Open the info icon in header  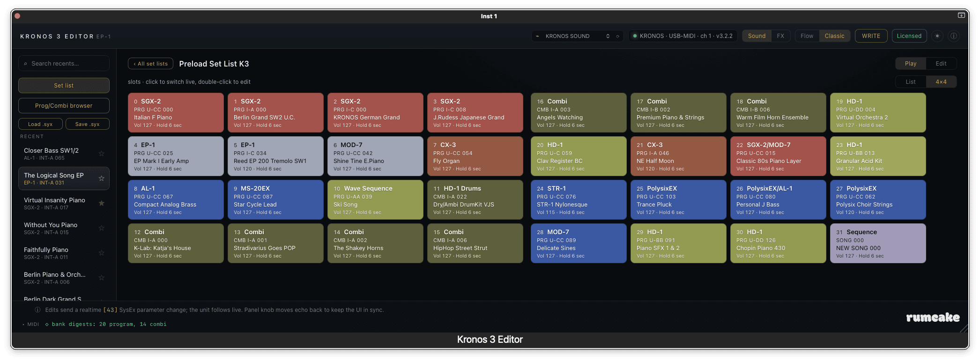pyautogui.click(x=953, y=36)
